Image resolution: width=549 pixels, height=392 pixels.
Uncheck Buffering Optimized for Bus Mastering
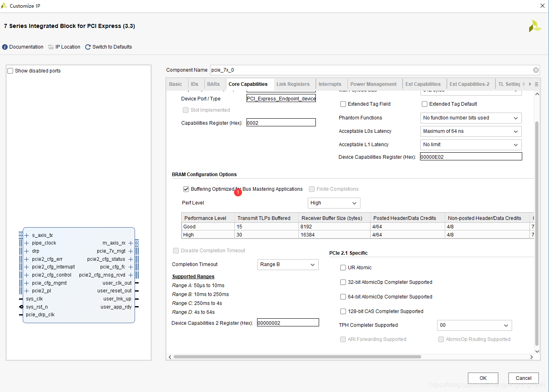tap(186, 189)
